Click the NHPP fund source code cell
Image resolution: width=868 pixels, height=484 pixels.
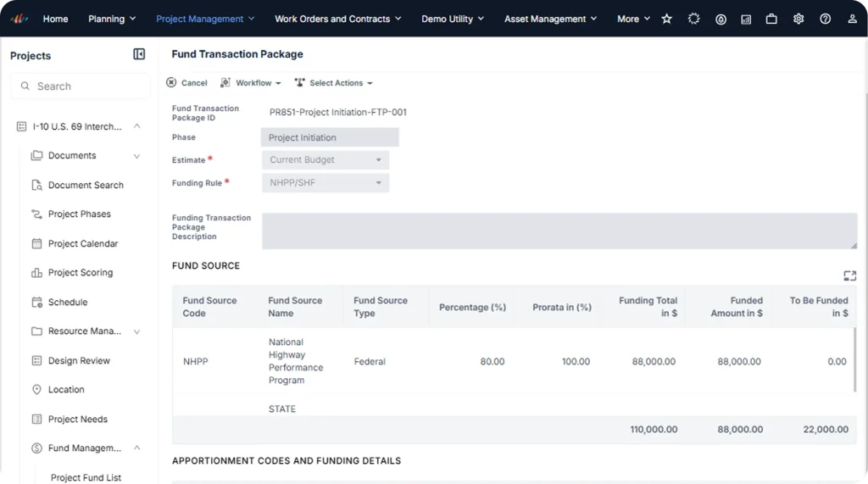click(196, 362)
